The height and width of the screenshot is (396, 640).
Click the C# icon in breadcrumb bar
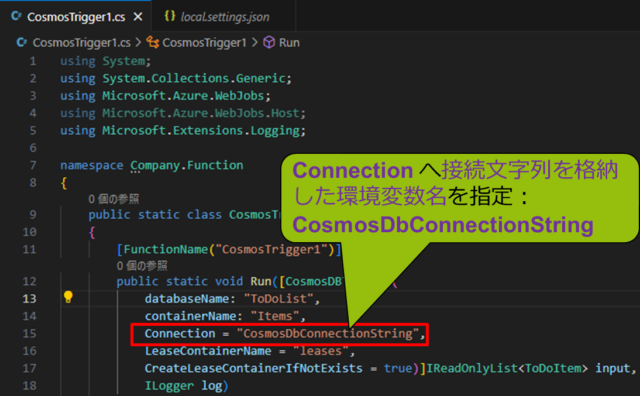[22, 42]
